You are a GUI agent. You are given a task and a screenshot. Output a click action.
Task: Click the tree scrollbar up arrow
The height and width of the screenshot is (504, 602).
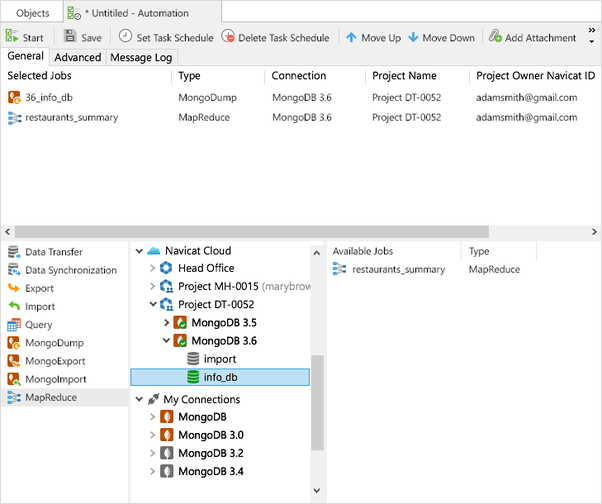coord(317,253)
